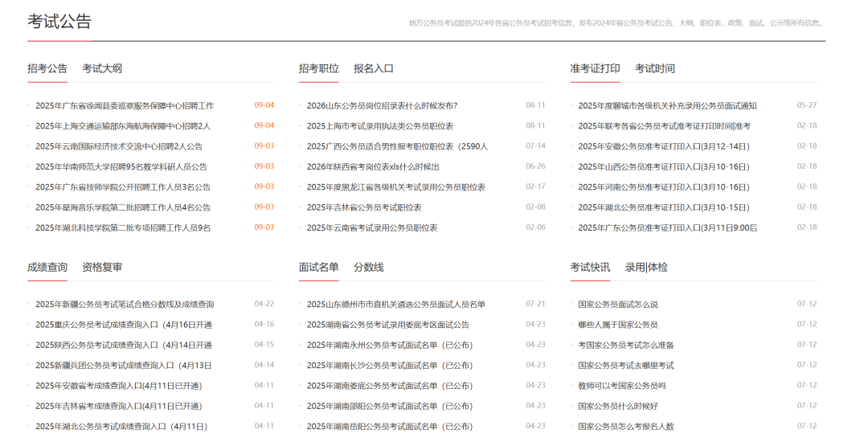Click 国家公务员面试怎么说 article link

click(x=618, y=305)
